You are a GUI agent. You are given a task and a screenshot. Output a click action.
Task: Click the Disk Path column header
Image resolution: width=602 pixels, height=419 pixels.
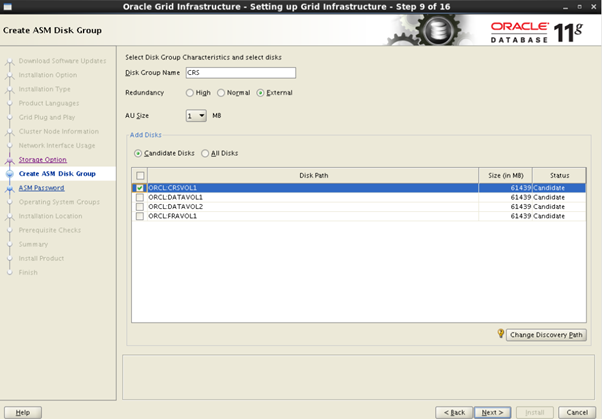(x=313, y=176)
